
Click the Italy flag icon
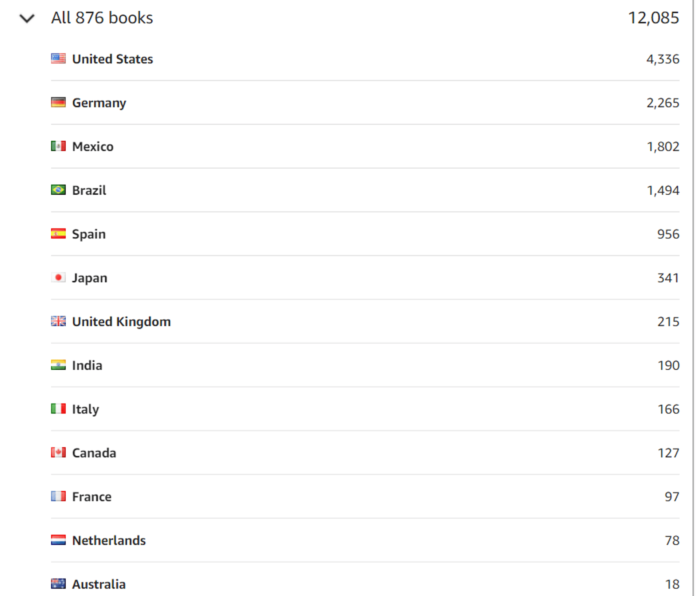point(58,409)
